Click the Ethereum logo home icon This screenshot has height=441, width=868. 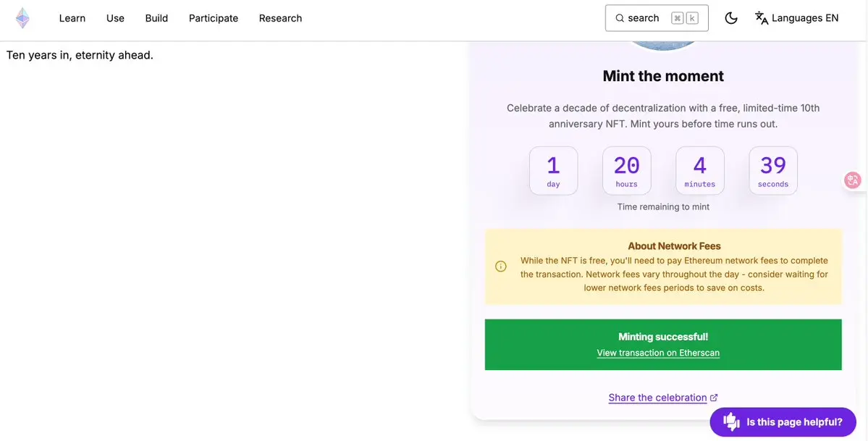pyautogui.click(x=22, y=18)
